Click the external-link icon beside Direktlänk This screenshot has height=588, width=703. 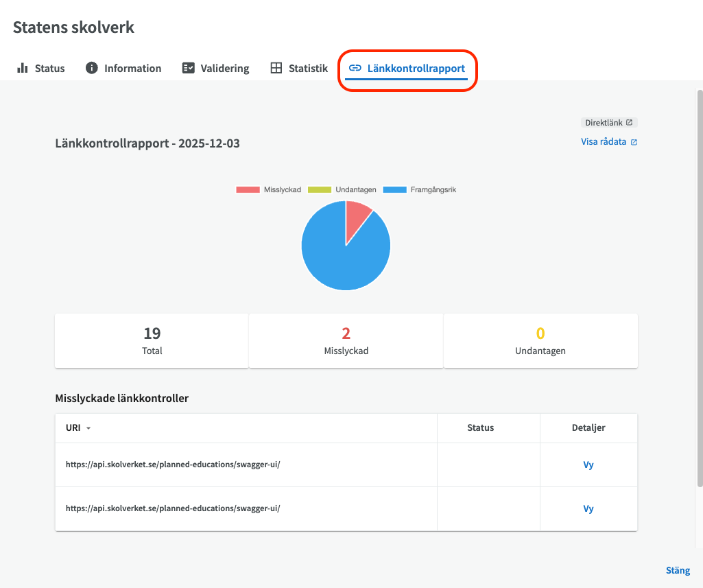(629, 123)
